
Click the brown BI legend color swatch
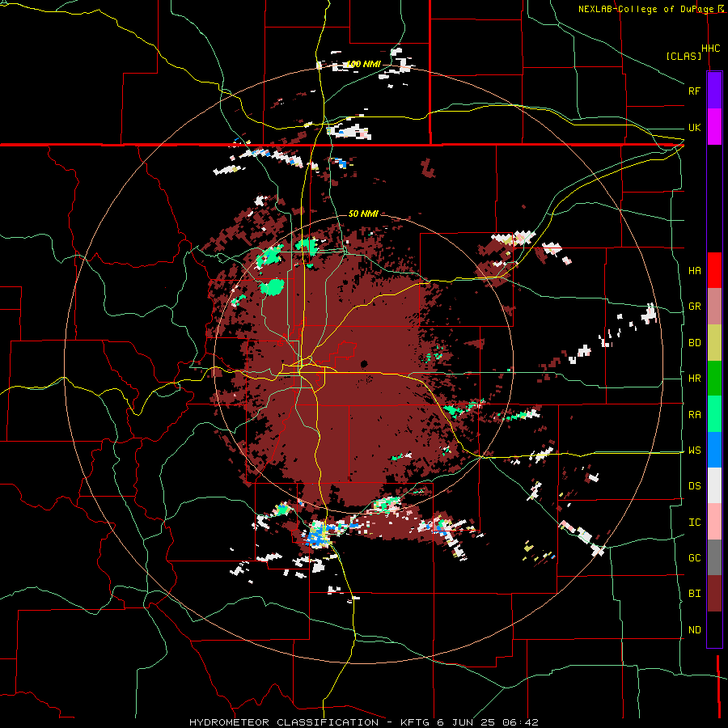click(x=714, y=594)
